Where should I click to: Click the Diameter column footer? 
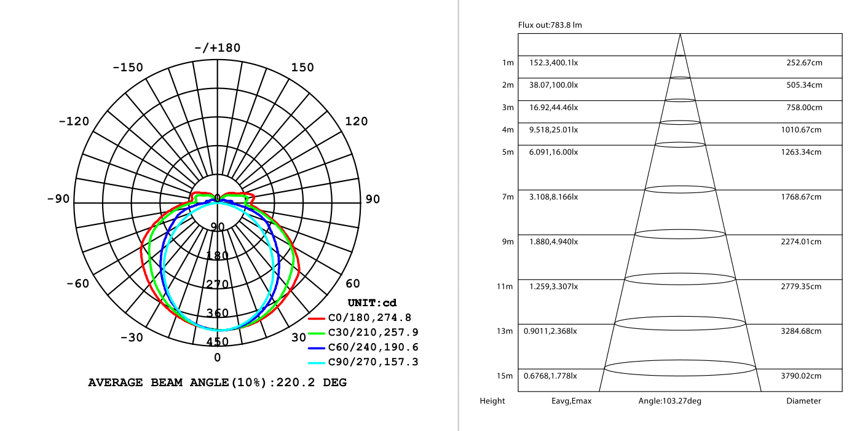[x=803, y=401]
